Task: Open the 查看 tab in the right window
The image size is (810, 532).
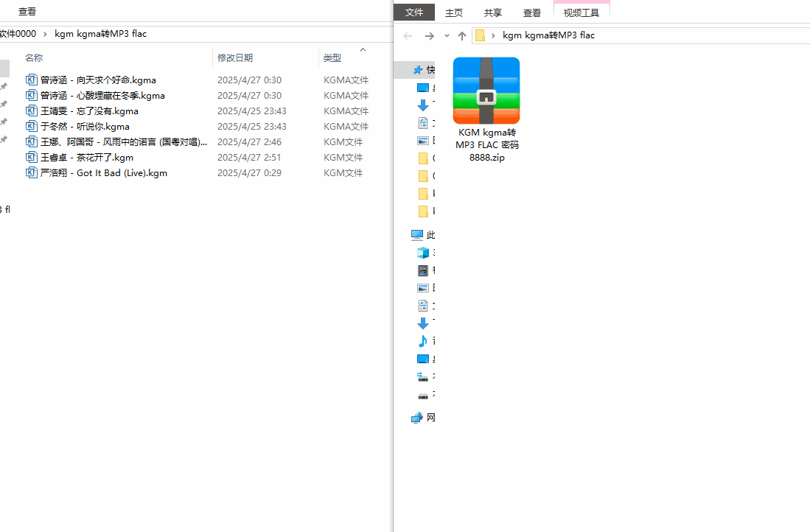Action: pyautogui.click(x=531, y=13)
